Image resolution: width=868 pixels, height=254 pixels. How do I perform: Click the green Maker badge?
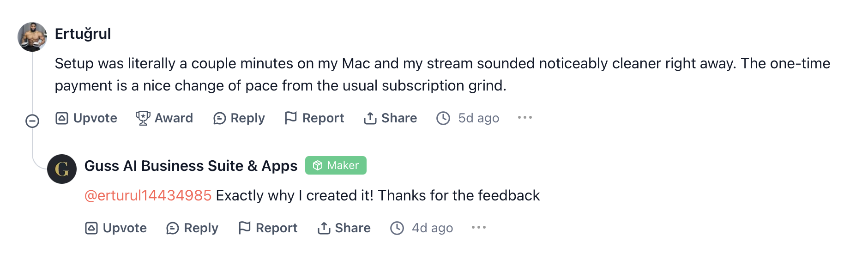click(336, 165)
